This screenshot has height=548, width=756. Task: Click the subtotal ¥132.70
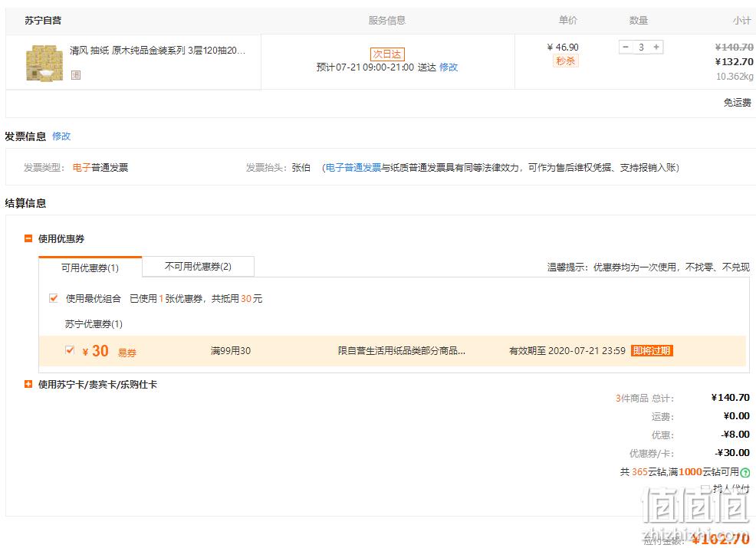(734, 61)
